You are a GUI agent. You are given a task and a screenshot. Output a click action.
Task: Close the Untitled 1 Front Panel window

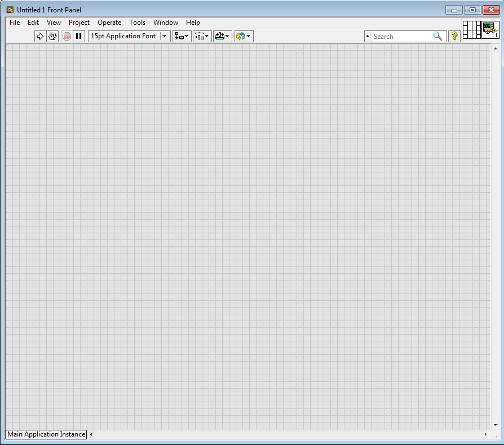(x=491, y=10)
